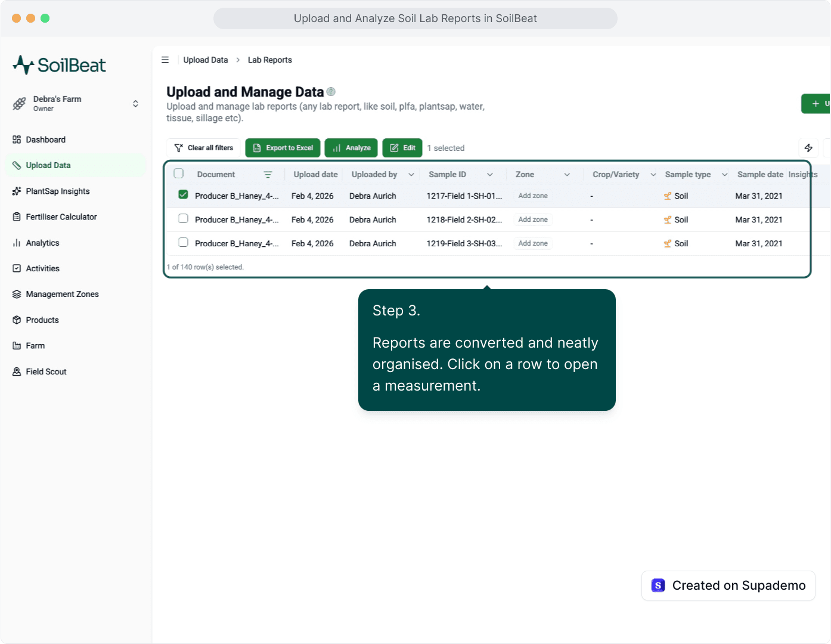Viewport: 831px width, 644px height.
Task: Click the Created on Supademo badge
Action: pos(728,586)
